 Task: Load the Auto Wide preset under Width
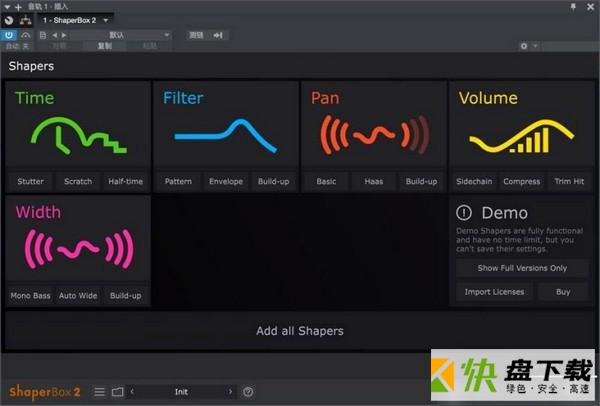[x=78, y=295]
